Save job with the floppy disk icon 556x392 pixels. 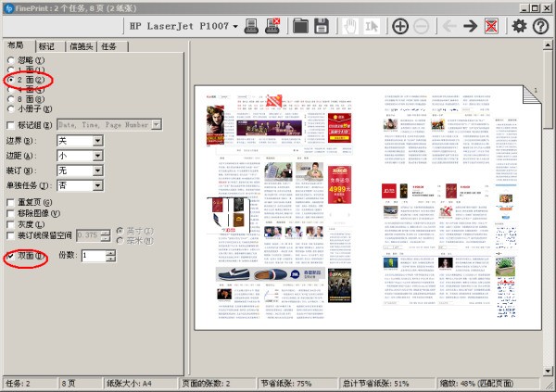(321, 26)
